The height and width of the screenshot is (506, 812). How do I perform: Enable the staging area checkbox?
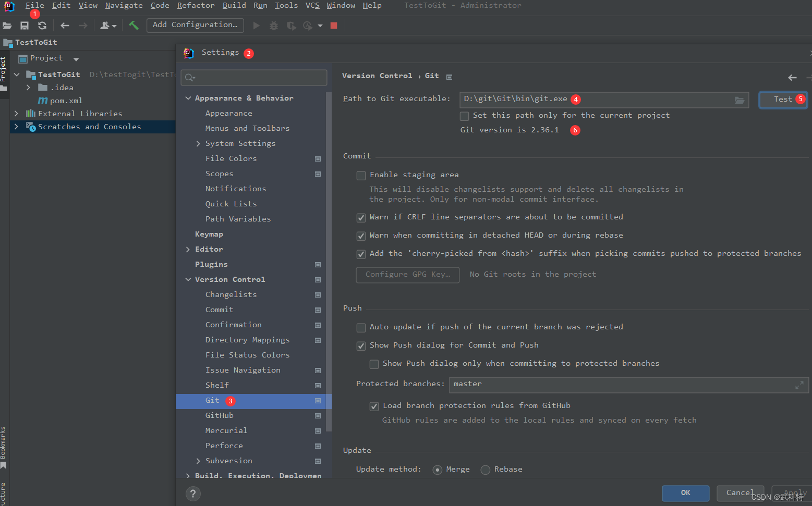pyautogui.click(x=361, y=175)
